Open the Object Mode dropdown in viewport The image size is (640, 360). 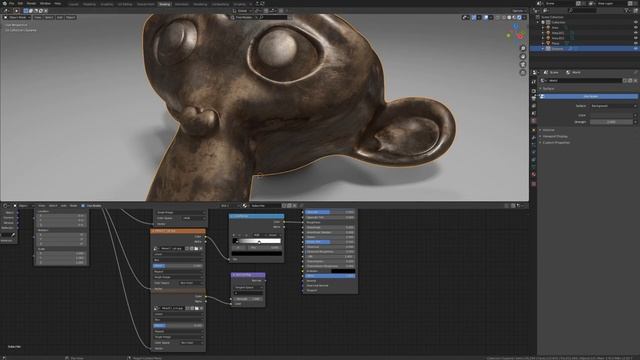coord(17,18)
